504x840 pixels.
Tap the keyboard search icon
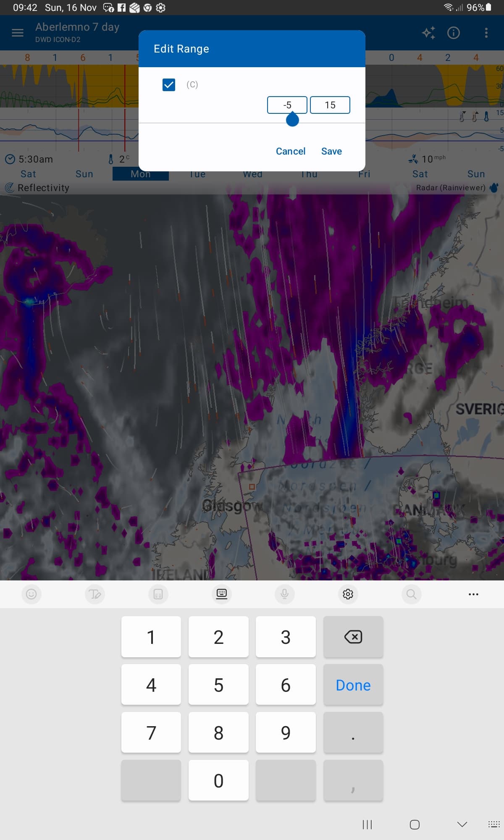tap(411, 594)
